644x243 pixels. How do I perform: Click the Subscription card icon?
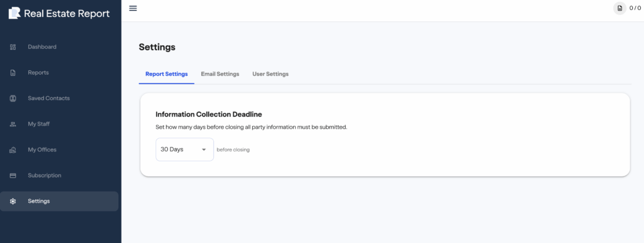(x=13, y=175)
